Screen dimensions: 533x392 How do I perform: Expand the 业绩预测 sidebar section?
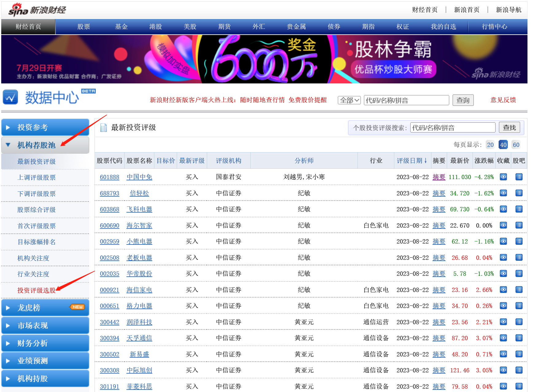(x=45, y=361)
